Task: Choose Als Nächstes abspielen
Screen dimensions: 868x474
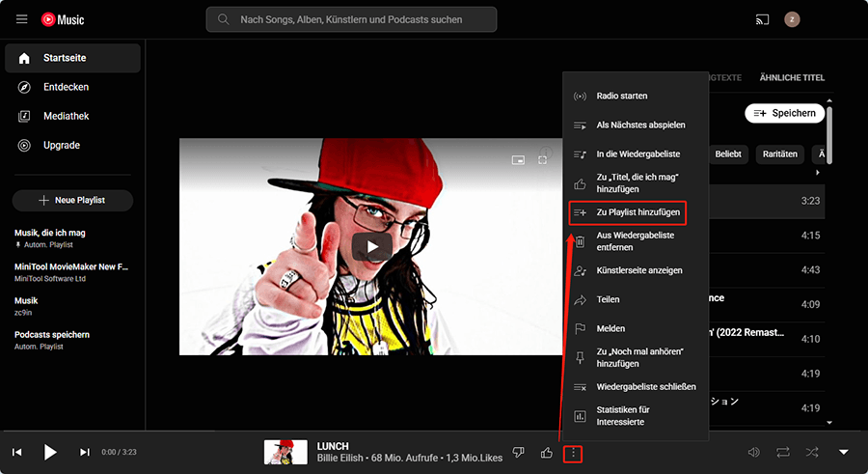Action: click(636, 125)
